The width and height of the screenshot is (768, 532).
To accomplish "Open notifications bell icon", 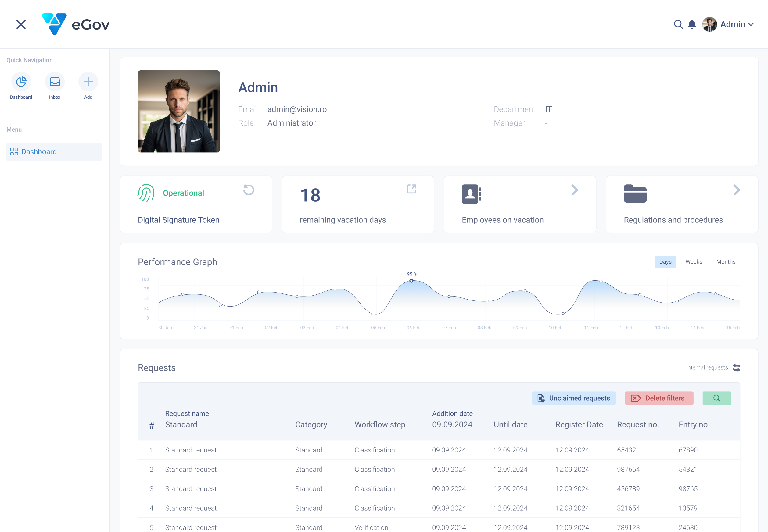I will (x=692, y=24).
